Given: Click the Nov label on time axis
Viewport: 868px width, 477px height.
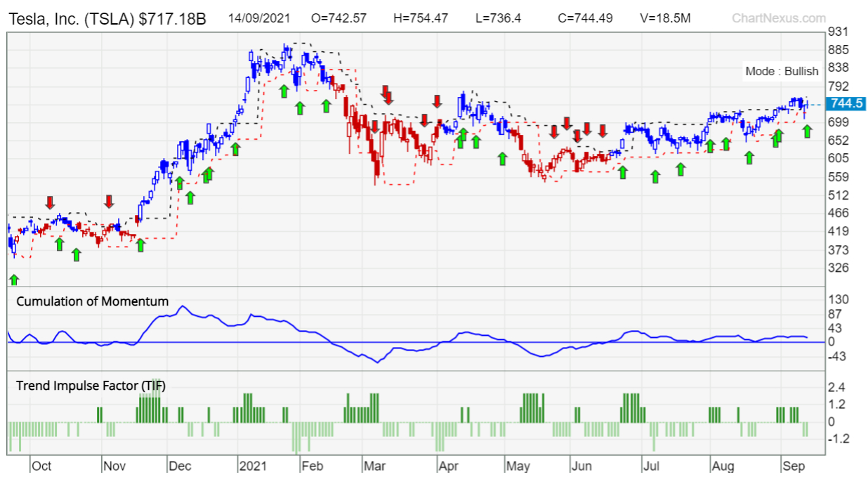Looking at the screenshot, I should 113,466.
